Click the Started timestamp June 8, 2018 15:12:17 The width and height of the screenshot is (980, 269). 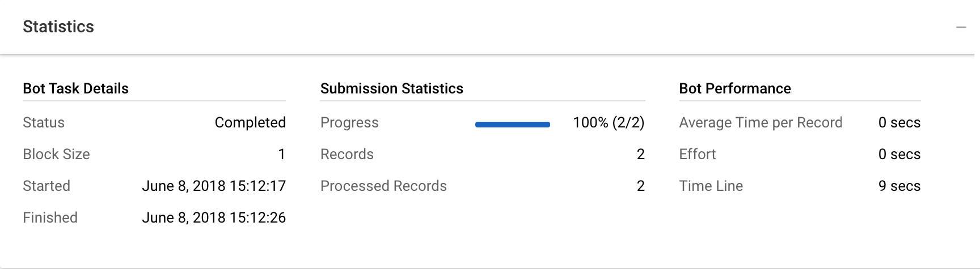tap(214, 186)
